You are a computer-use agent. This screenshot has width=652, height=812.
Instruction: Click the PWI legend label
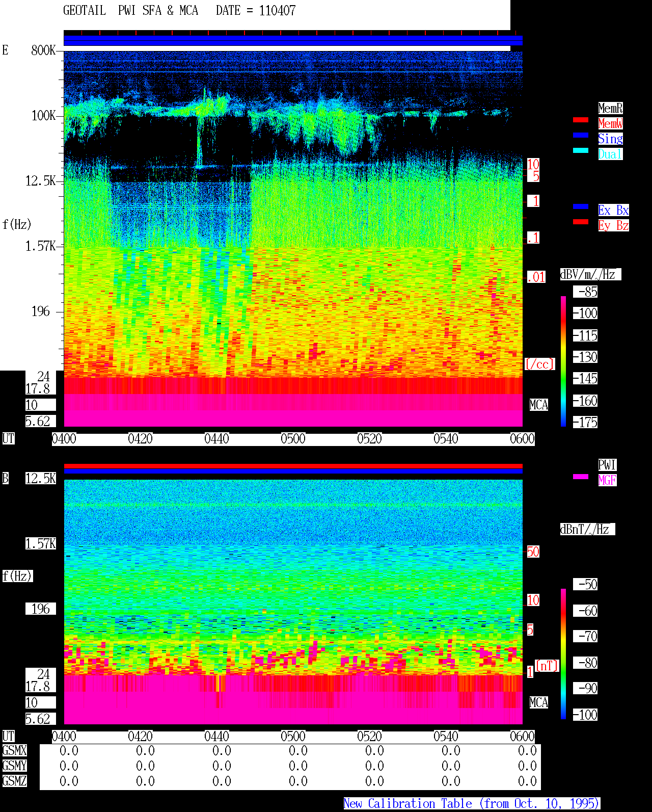point(607,465)
